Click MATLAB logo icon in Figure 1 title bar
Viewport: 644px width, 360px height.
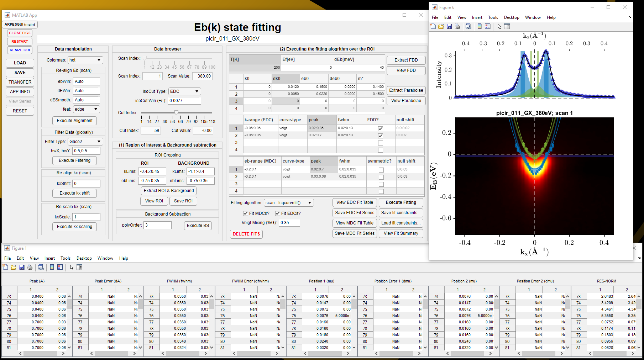tap(7, 248)
